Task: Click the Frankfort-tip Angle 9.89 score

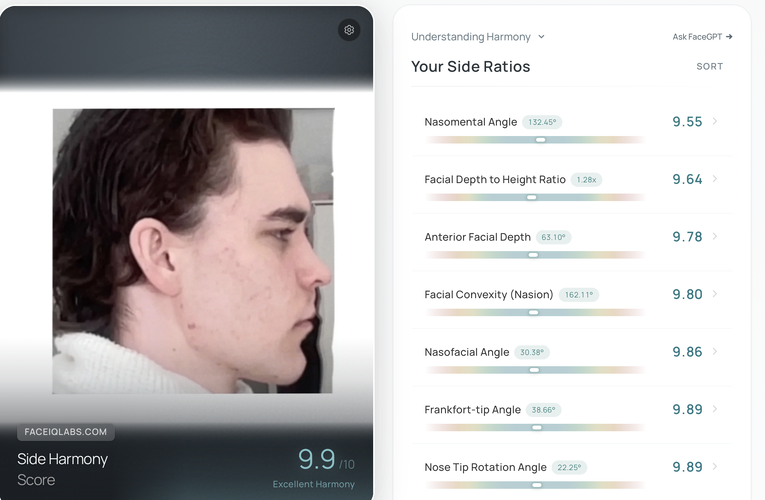Action: [x=687, y=409]
